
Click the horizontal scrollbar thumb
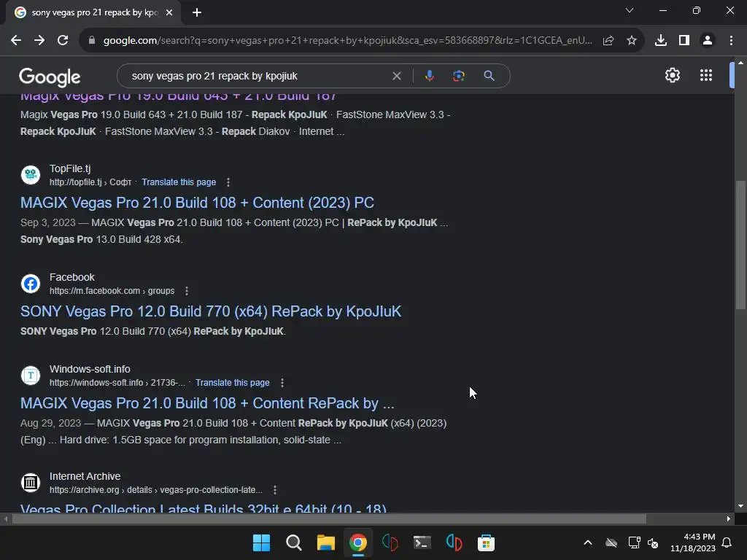point(329,519)
